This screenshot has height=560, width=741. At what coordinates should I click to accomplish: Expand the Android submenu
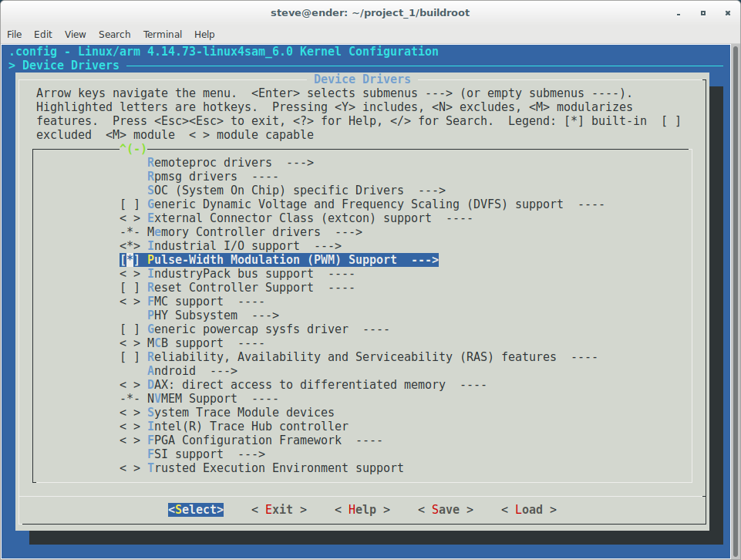171,370
